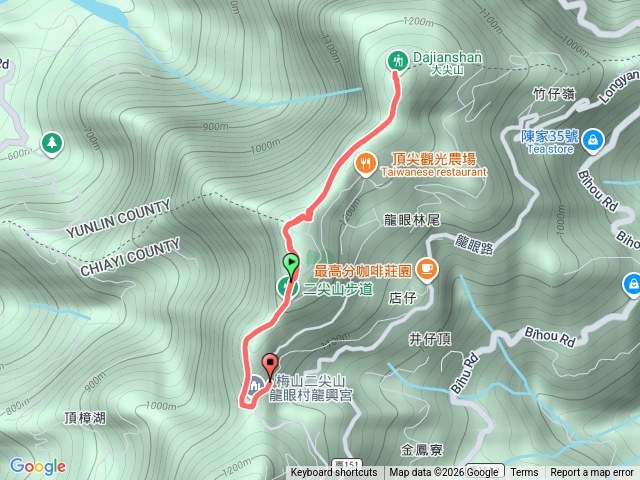Open Keyboard shortcuts
This screenshot has height=480, width=640.
[x=334, y=473]
